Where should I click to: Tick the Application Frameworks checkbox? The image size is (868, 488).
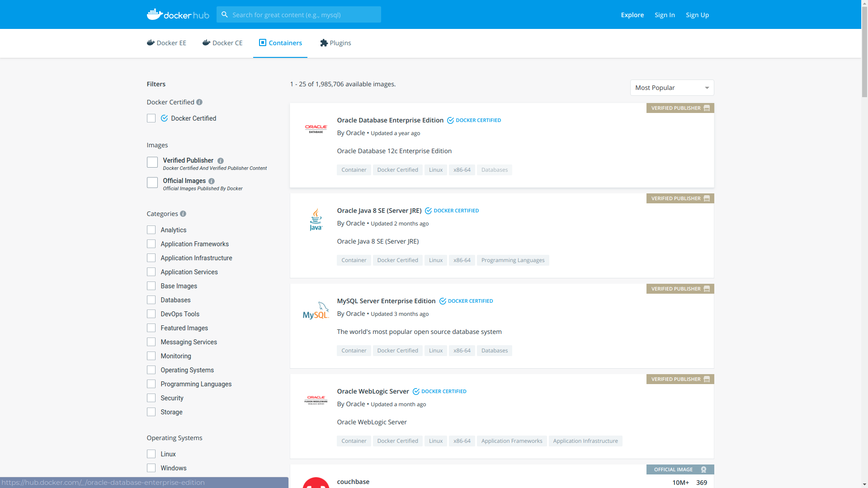point(151,244)
